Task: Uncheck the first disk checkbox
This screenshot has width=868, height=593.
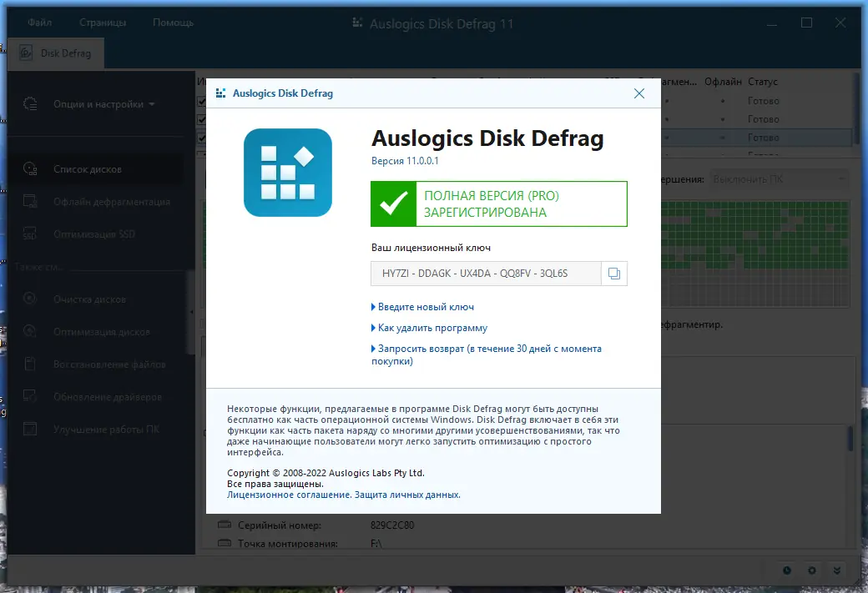Action: 202,101
